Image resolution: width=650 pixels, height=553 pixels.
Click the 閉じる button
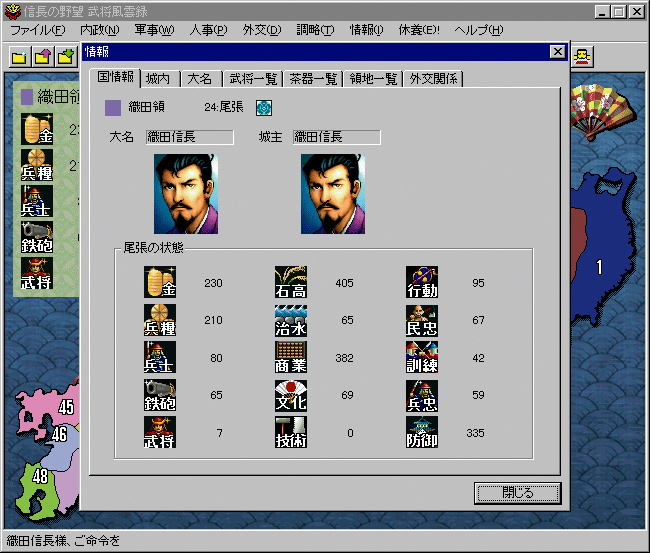(517, 493)
